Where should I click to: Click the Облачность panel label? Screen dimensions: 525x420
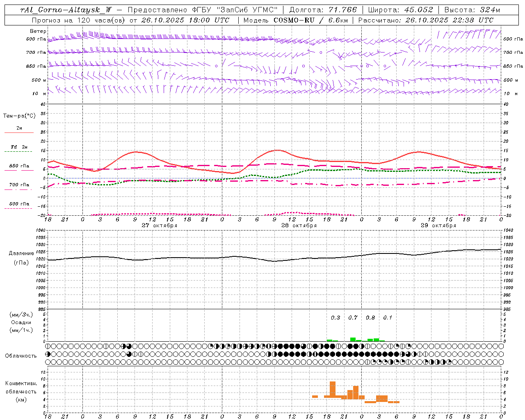(x=21, y=356)
